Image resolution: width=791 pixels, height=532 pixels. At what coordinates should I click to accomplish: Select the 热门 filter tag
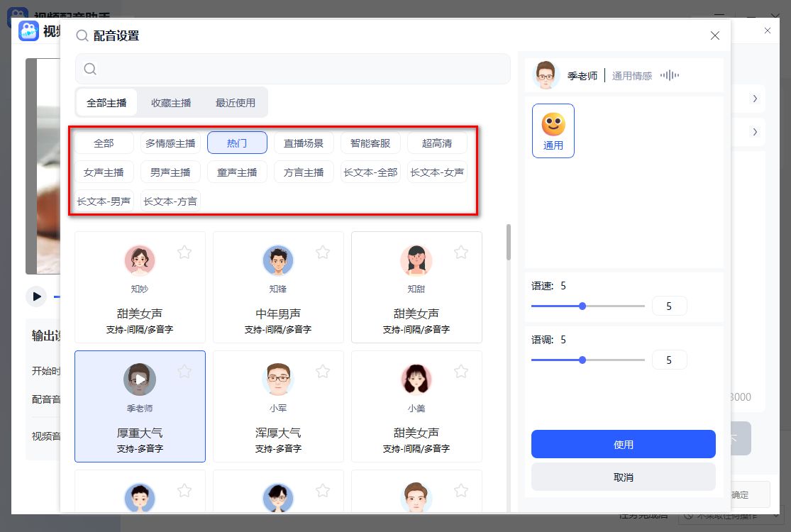[x=237, y=143]
